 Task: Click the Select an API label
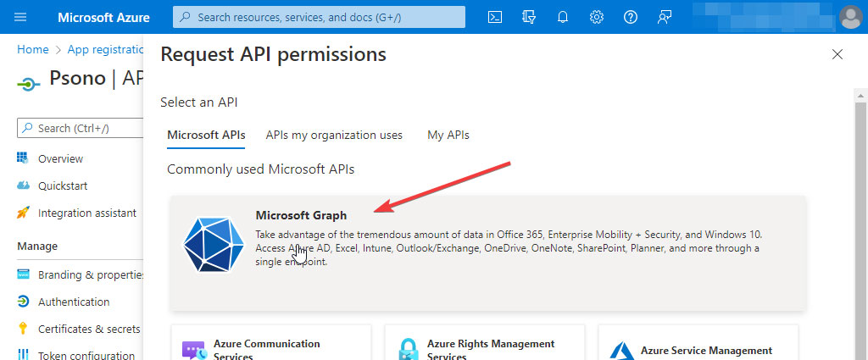click(x=199, y=102)
